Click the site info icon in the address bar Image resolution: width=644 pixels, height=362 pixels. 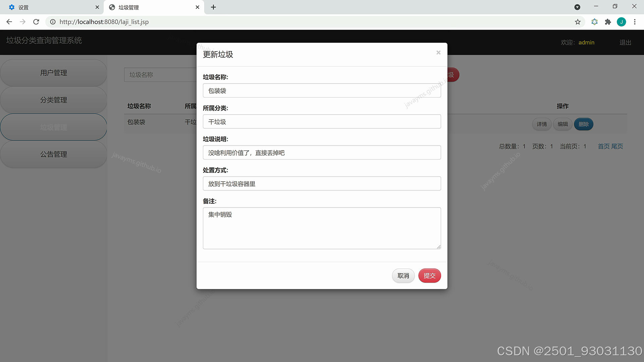pyautogui.click(x=53, y=22)
